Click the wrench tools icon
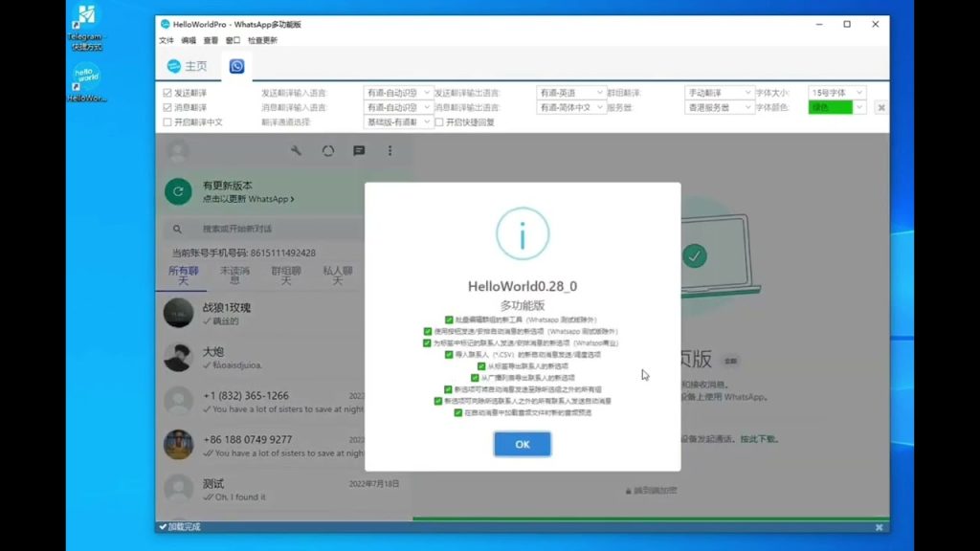The width and height of the screenshot is (980, 551). 297,150
